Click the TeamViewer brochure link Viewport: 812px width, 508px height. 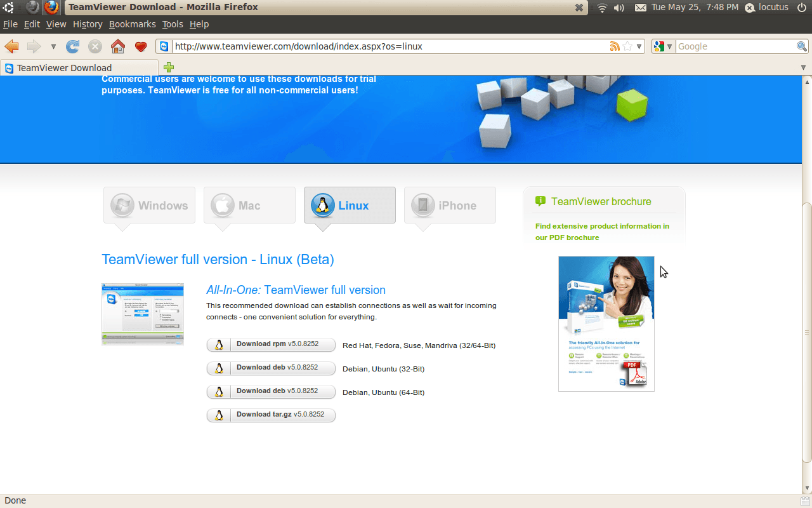coord(601,202)
